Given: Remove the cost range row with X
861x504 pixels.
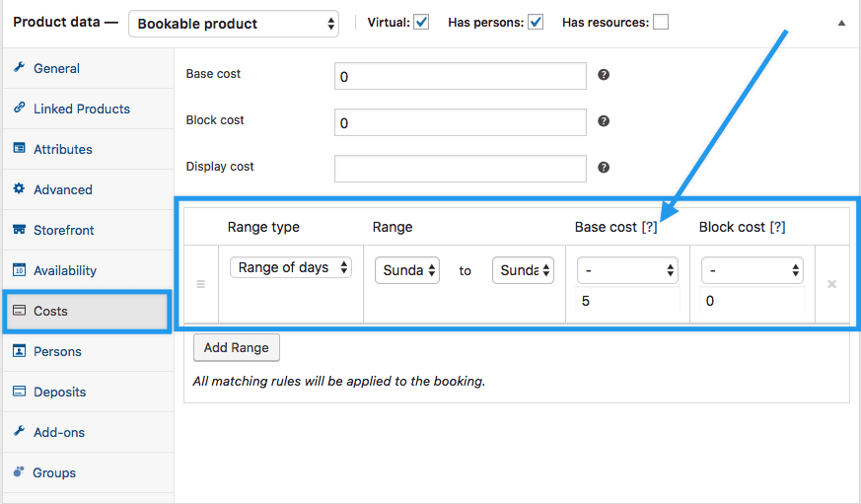Looking at the screenshot, I should 831,284.
